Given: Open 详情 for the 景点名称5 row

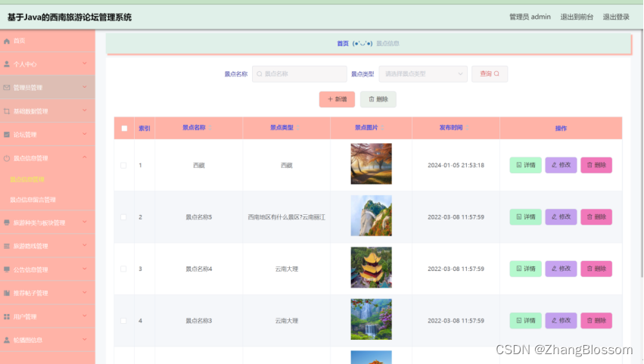Looking at the screenshot, I should 525,217.
